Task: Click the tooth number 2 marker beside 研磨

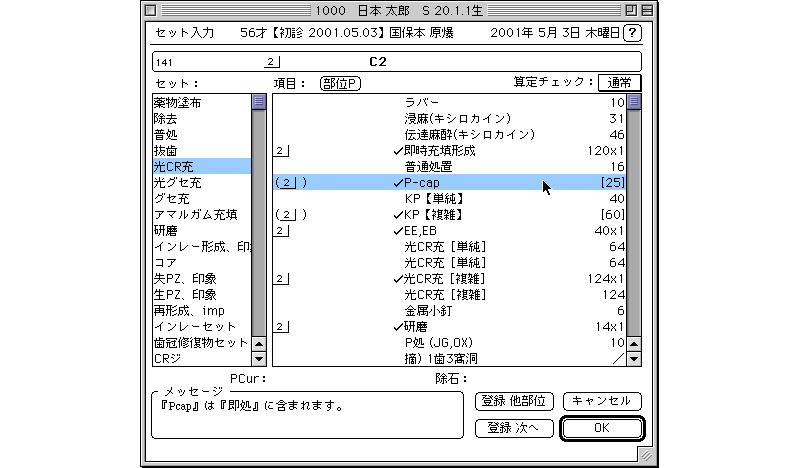Action: (281, 327)
